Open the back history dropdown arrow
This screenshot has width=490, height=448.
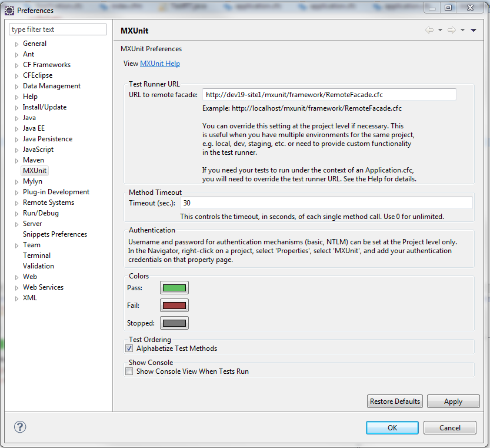pyautogui.click(x=441, y=30)
